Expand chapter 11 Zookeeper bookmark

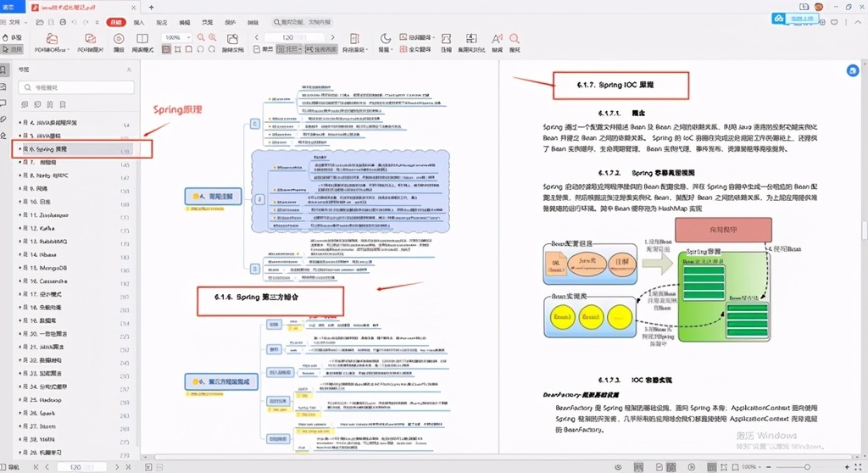coord(20,215)
